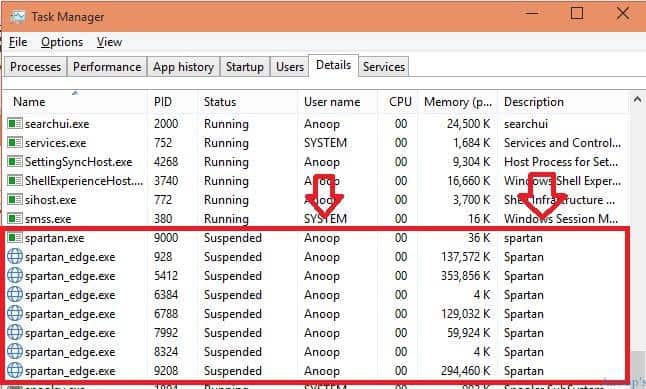Image resolution: width=646 pixels, height=389 pixels.
Task: Click the scrollbar up arrow
Action: (x=637, y=99)
